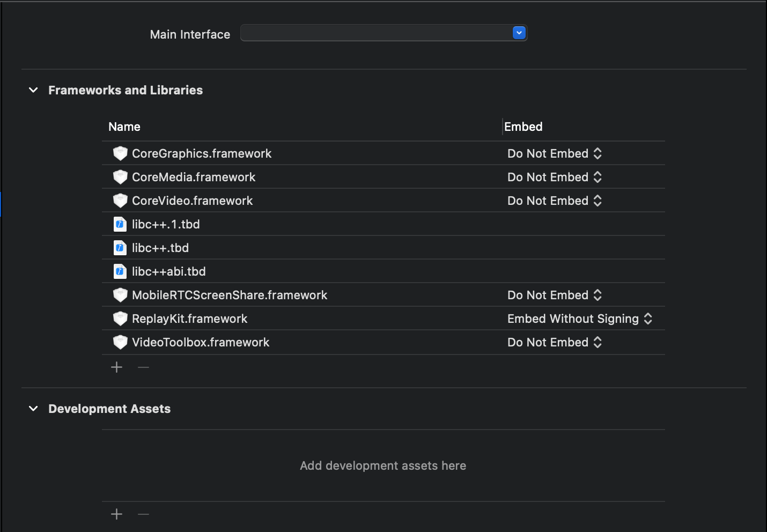Change embed option for ReplayKit.framework
The width and height of the screenshot is (767, 532).
pos(579,319)
